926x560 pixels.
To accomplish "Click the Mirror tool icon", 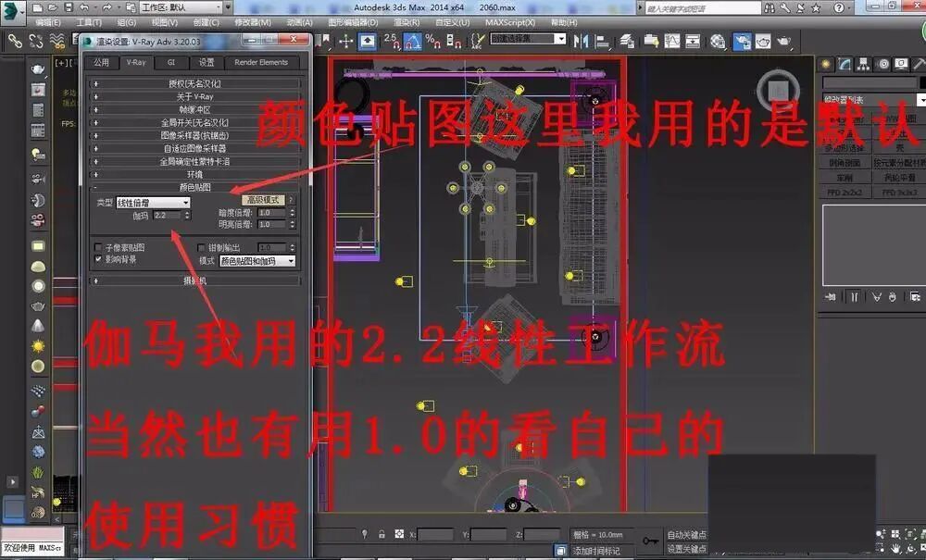I will 582,41.
